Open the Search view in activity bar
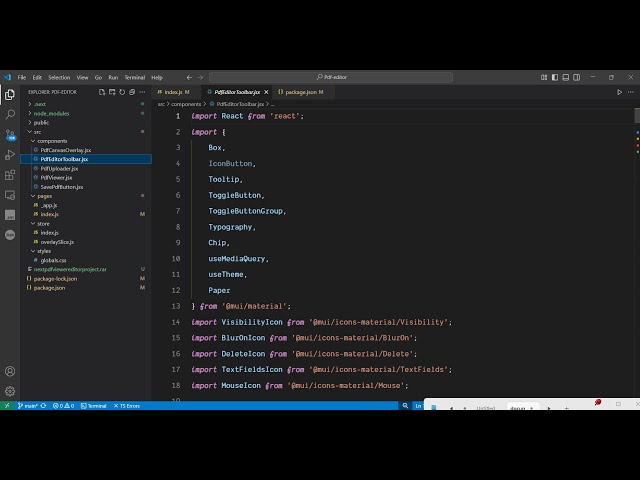Screen dimensions: 640x480 (x=10, y=115)
